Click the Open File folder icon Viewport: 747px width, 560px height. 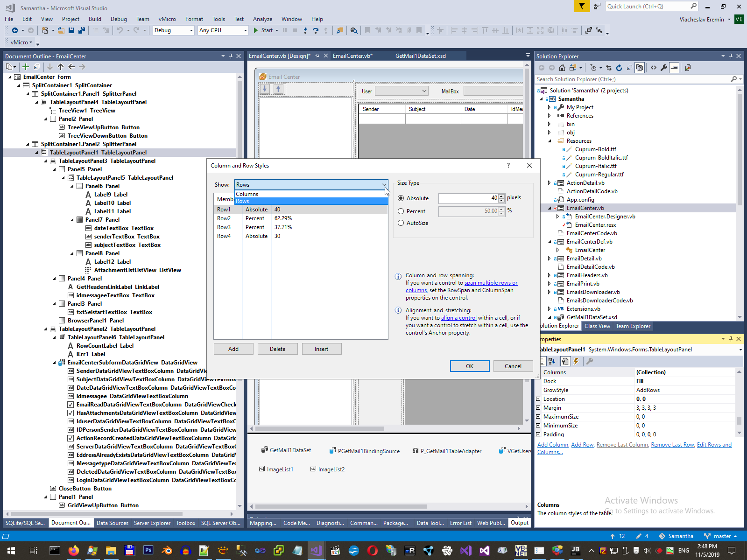(x=61, y=30)
